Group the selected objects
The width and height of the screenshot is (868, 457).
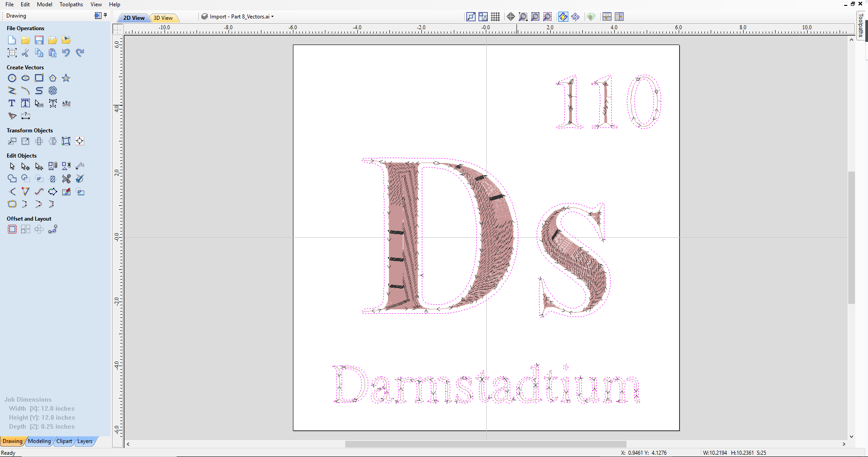click(x=53, y=166)
